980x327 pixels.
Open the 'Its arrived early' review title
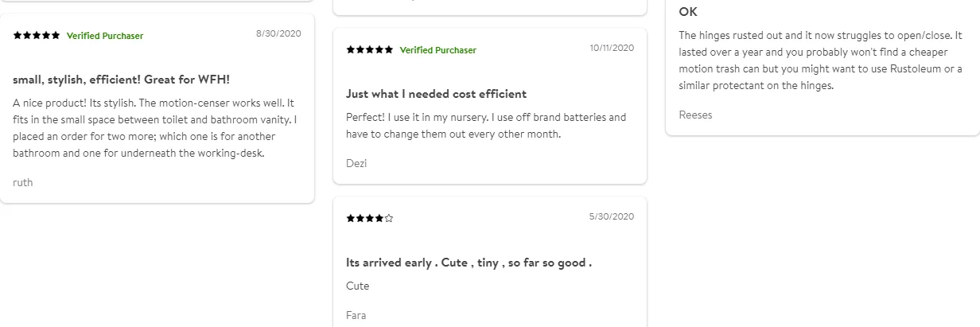point(469,263)
